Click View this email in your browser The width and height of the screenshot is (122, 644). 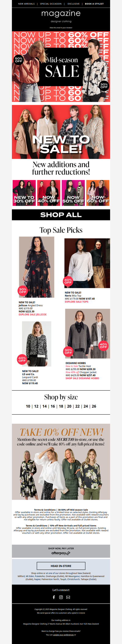(x=61, y=28)
